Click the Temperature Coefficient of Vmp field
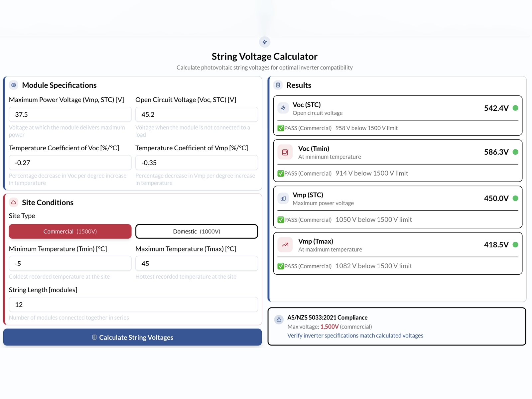This screenshot has width=532, height=399. pos(197,163)
